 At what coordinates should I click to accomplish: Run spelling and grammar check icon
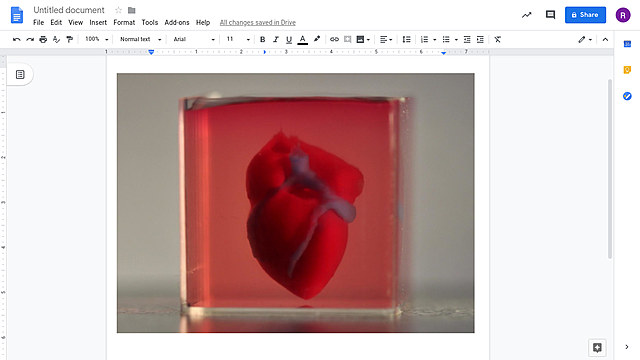(x=56, y=39)
